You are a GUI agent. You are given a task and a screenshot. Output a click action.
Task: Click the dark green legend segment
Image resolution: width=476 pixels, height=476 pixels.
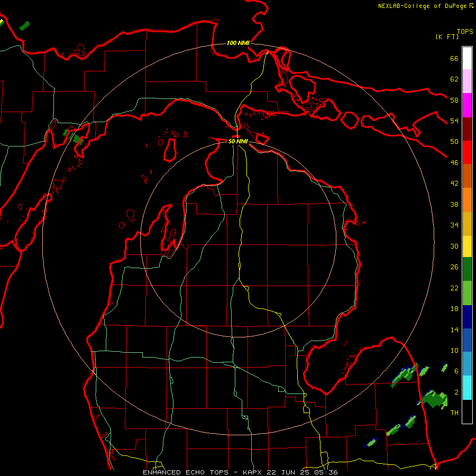(467, 269)
